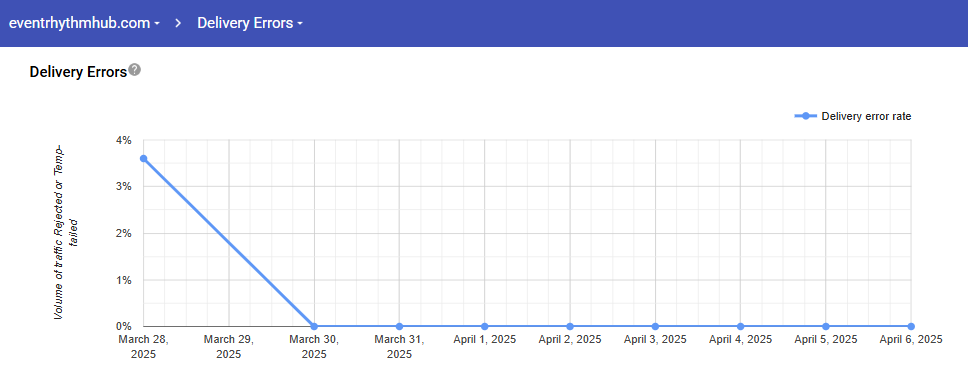The width and height of the screenshot is (968, 381).
Task: Click the 4% y-axis label
Action: pos(124,141)
